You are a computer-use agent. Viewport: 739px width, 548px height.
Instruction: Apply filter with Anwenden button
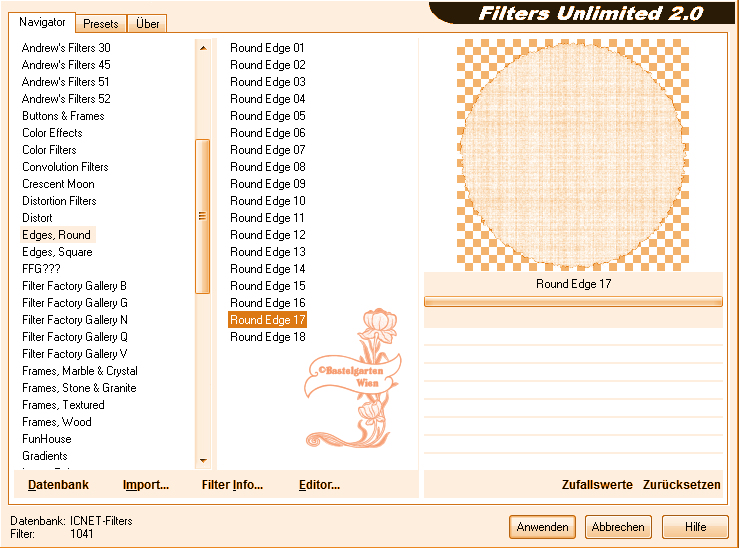point(542,527)
